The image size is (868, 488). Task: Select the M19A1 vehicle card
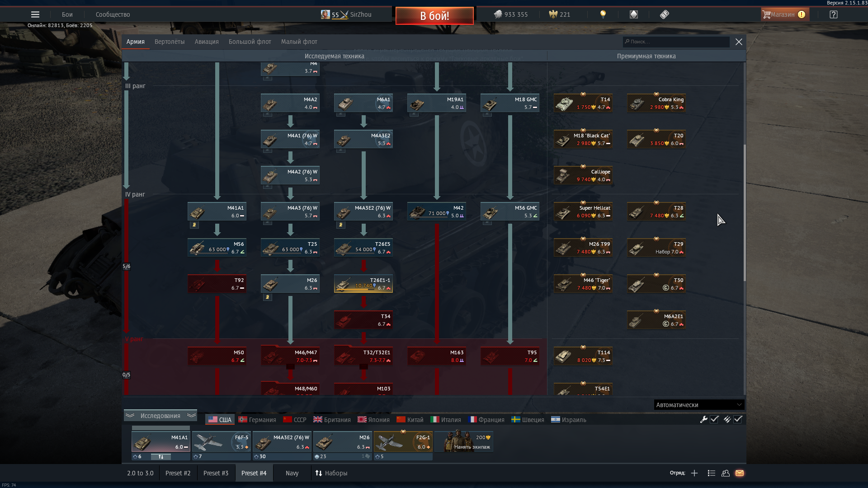pos(437,103)
